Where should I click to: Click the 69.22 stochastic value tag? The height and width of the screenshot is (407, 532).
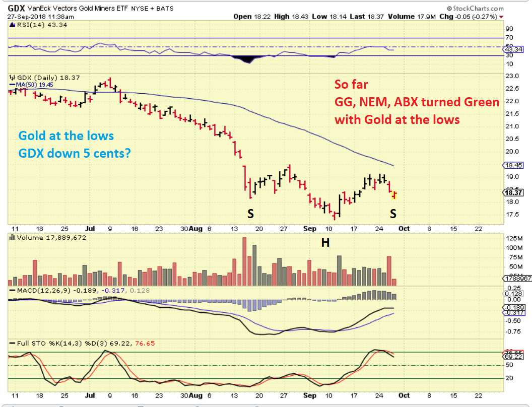(x=514, y=357)
